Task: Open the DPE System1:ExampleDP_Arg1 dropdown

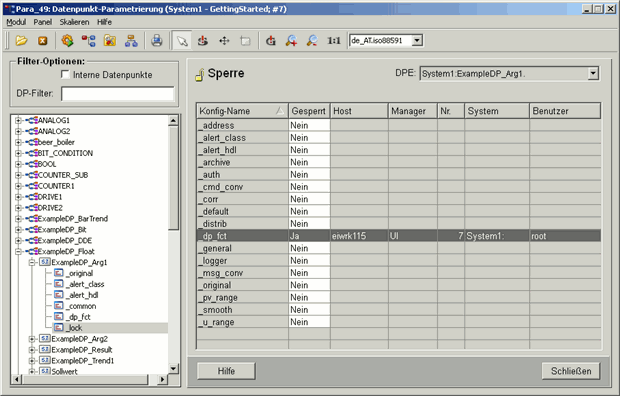Action: point(593,73)
